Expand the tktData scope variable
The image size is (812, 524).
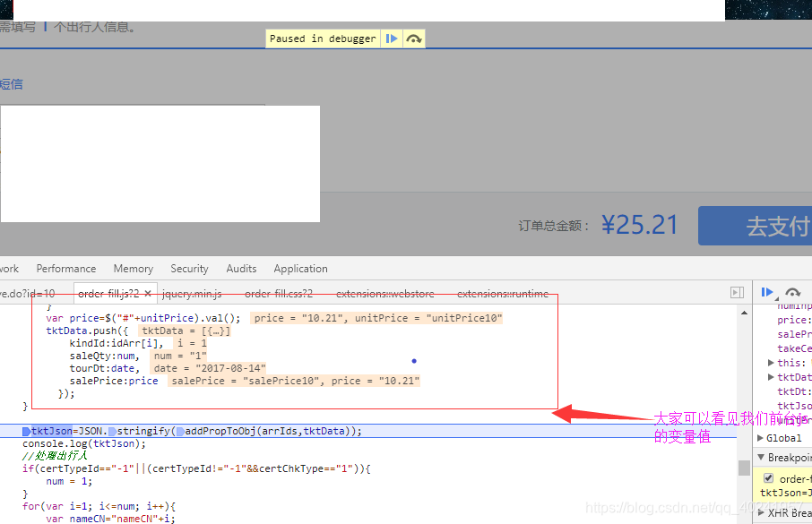pyautogui.click(x=771, y=377)
